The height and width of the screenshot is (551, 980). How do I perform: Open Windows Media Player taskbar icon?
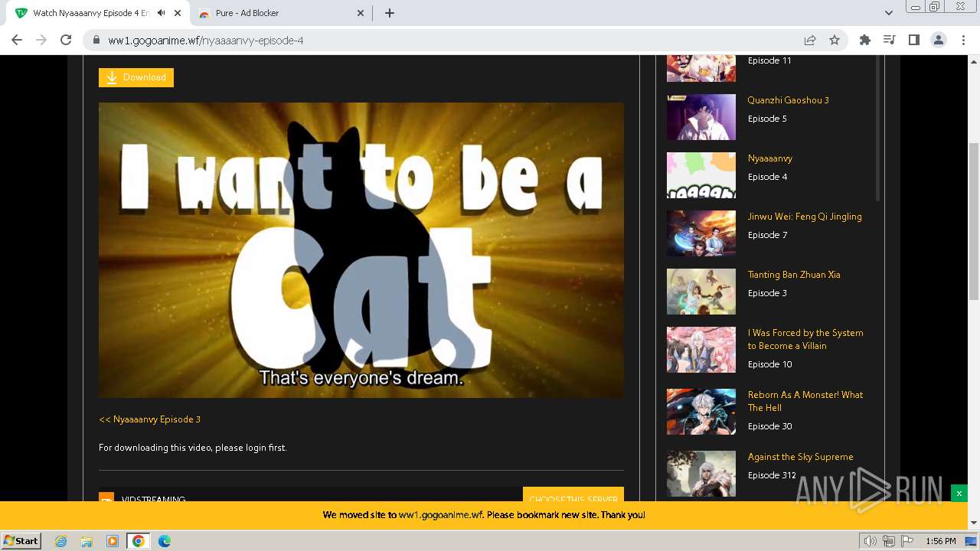[x=113, y=541]
